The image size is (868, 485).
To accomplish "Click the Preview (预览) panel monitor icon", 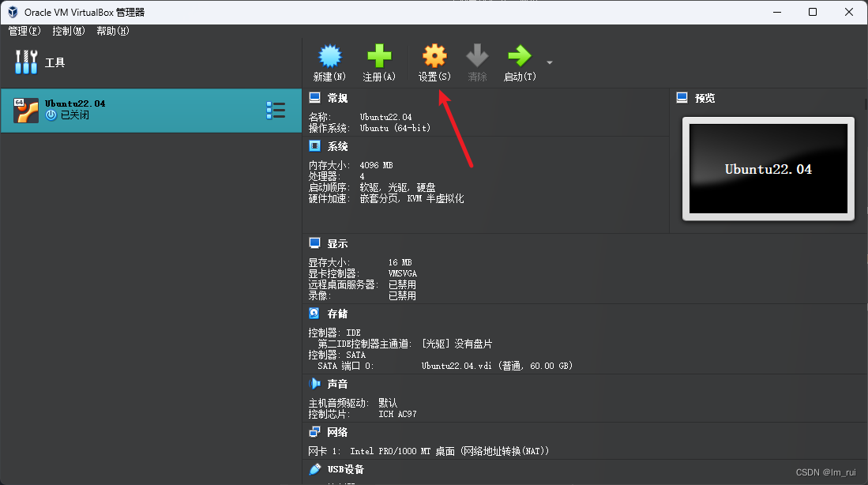I will (682, 98).
